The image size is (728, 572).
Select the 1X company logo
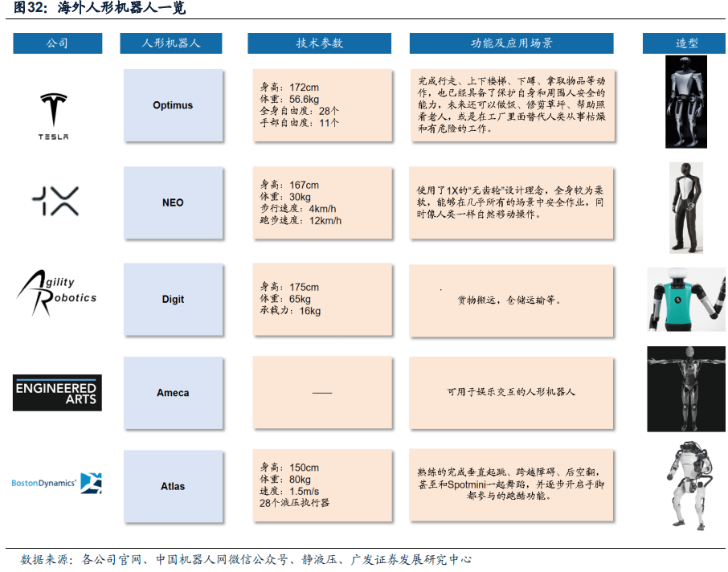pos(54,202)
